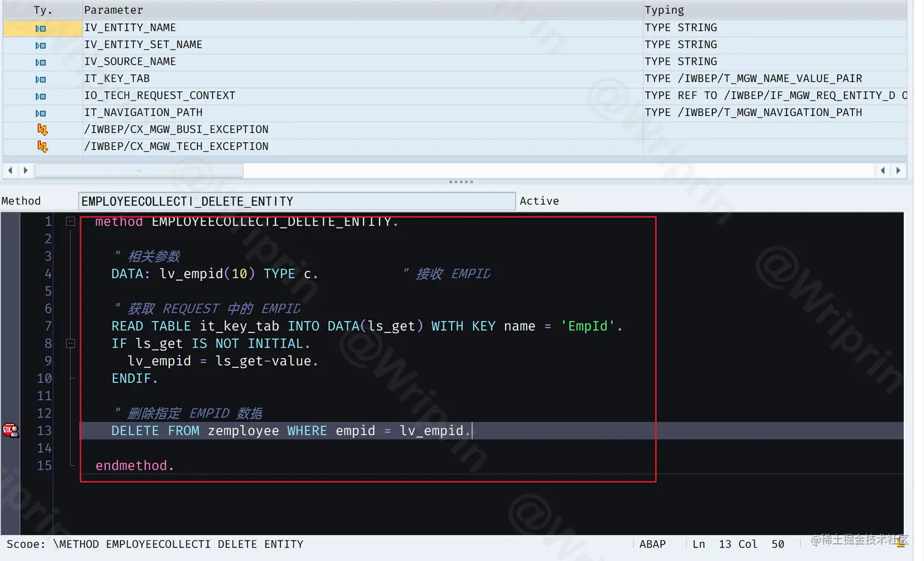Select the IO_TECH_REQUEST_CONTEXT parameter cell

pos(362,96)
